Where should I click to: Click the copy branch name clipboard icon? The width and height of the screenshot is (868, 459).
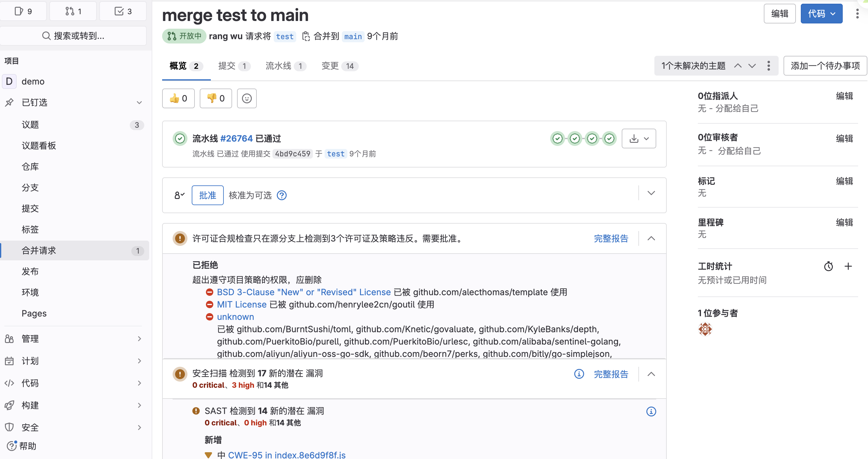click(306, 36)
